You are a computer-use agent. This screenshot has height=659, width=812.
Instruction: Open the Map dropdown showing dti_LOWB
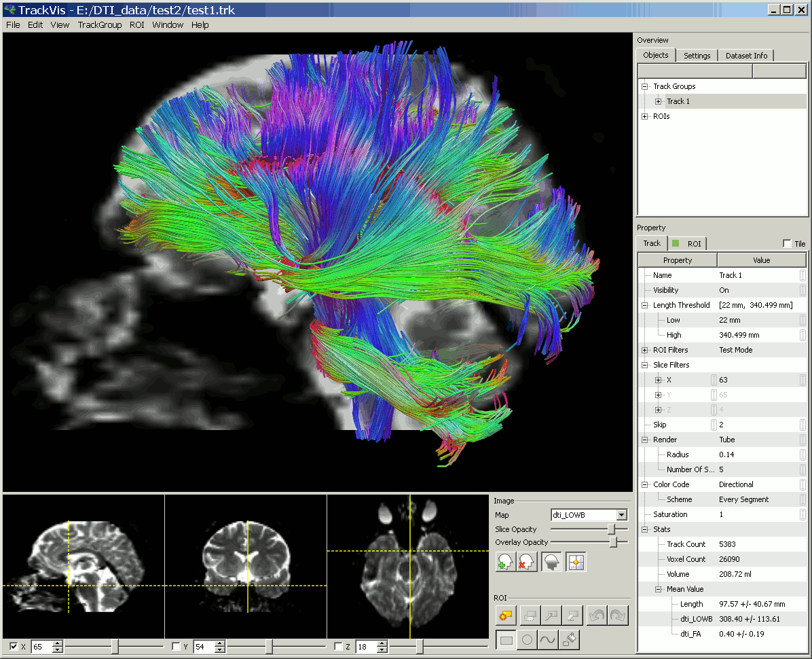tap(589, 515)
